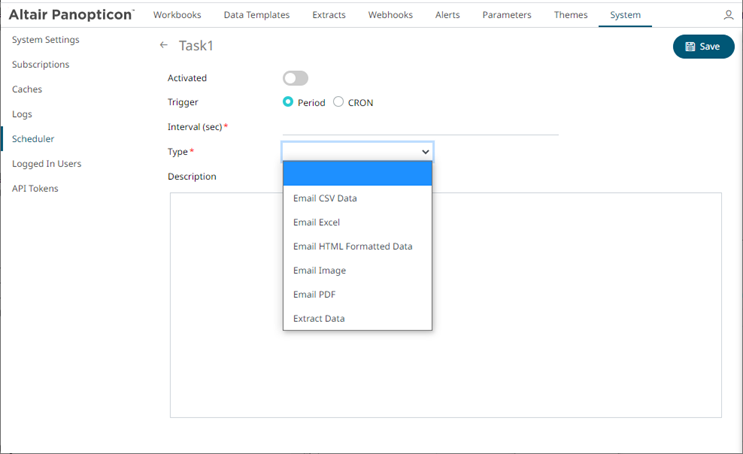Click the Interval (sec) input field

(x=420, y=126)
